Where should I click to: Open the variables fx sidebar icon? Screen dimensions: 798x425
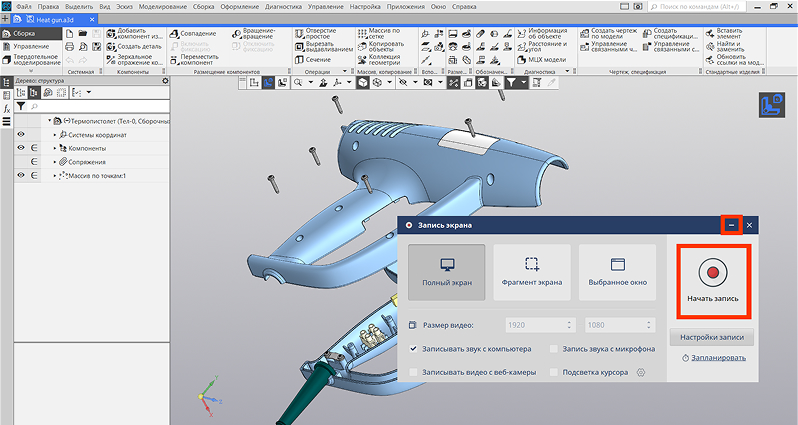(x=7, y=108)
